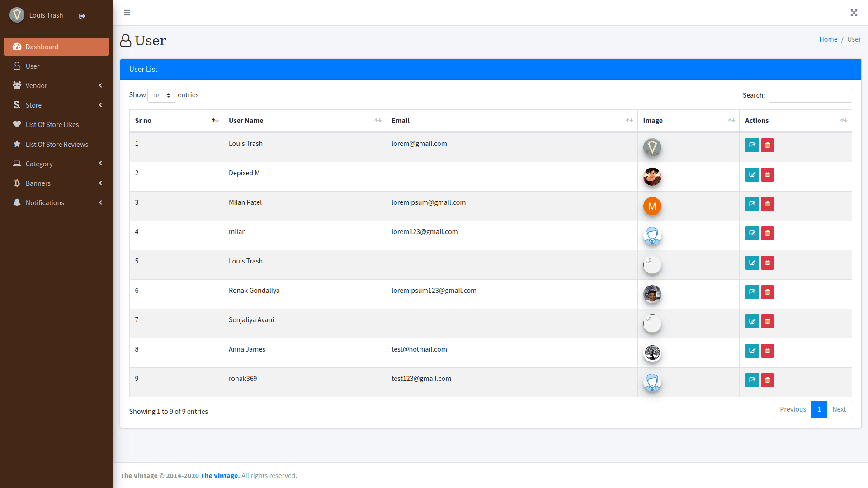Toggle sorting on the Email column
Viewport: 868px width, 488px height.
[630, 121]
